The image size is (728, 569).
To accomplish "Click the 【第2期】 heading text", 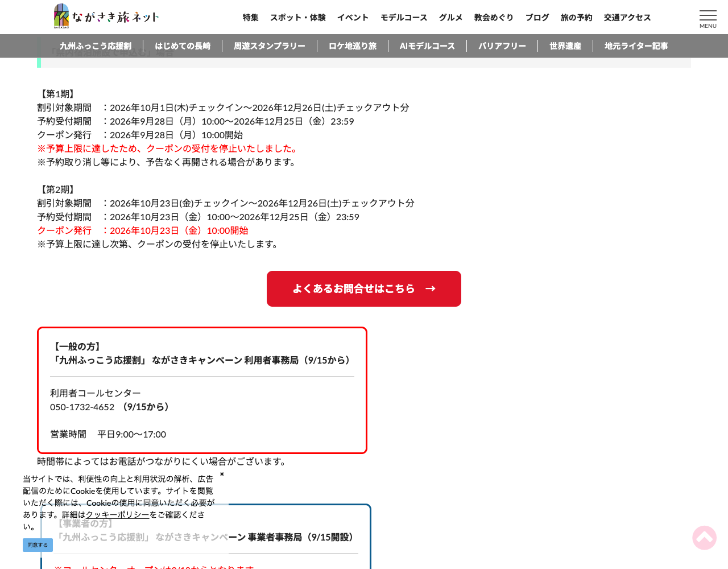I will pos(57,189).
